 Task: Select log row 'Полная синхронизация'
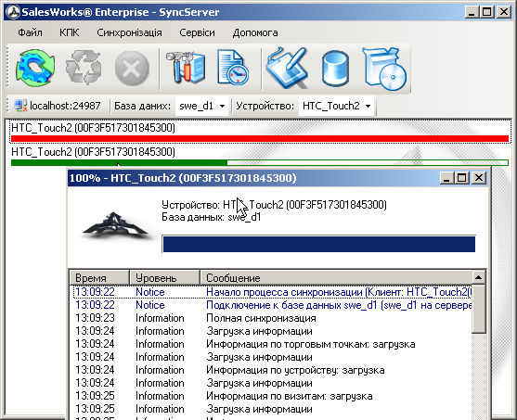pyautogui.click(x=272, y=318)
